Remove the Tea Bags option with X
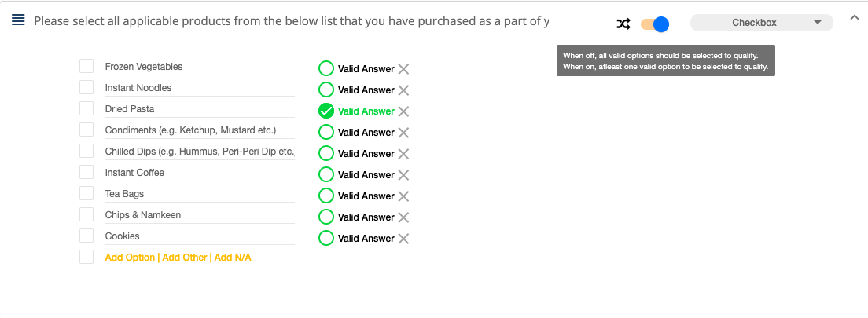Image resolution: width=868 pixels, height=318 pixels. pos(403,196)
